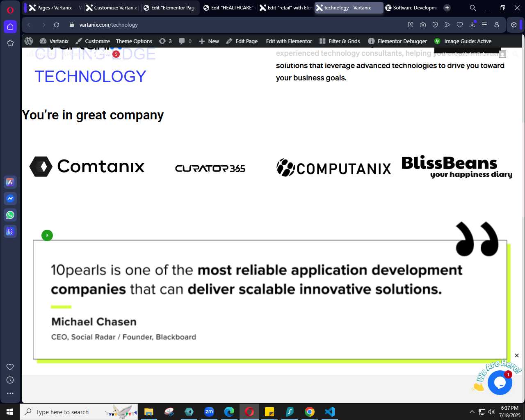Open Opera Start Page home sidebar icon
Viewport: 525px width, 420px height.
pos(10,27)
